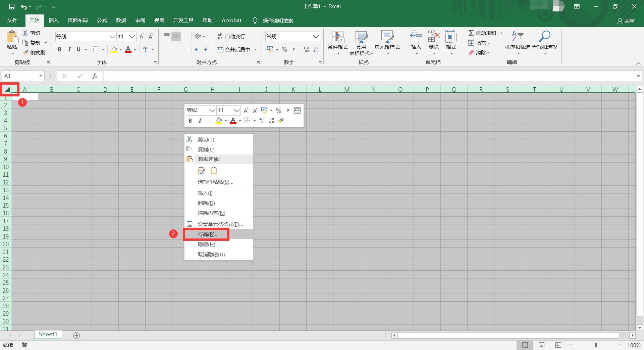Expand the formula bar
The width and height of the screenshot is (644, 350).
[x=638, y=76]
